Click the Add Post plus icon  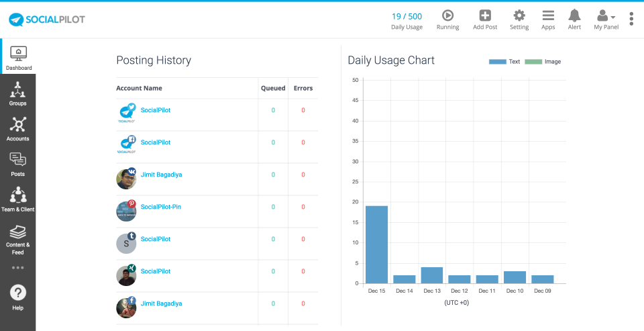tap(484, 16)
